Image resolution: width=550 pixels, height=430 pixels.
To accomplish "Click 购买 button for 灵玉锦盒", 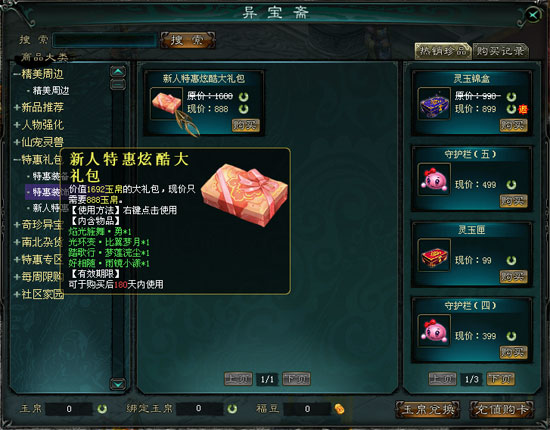I will coord(514,125).
